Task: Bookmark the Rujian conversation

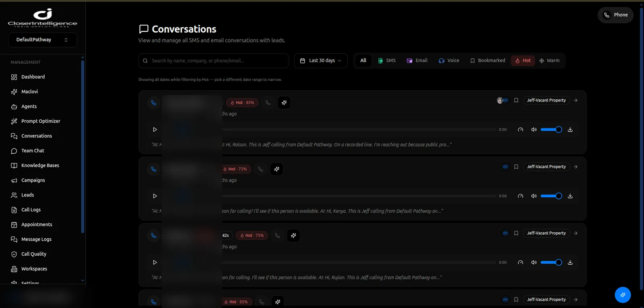Action: point(516,233)
